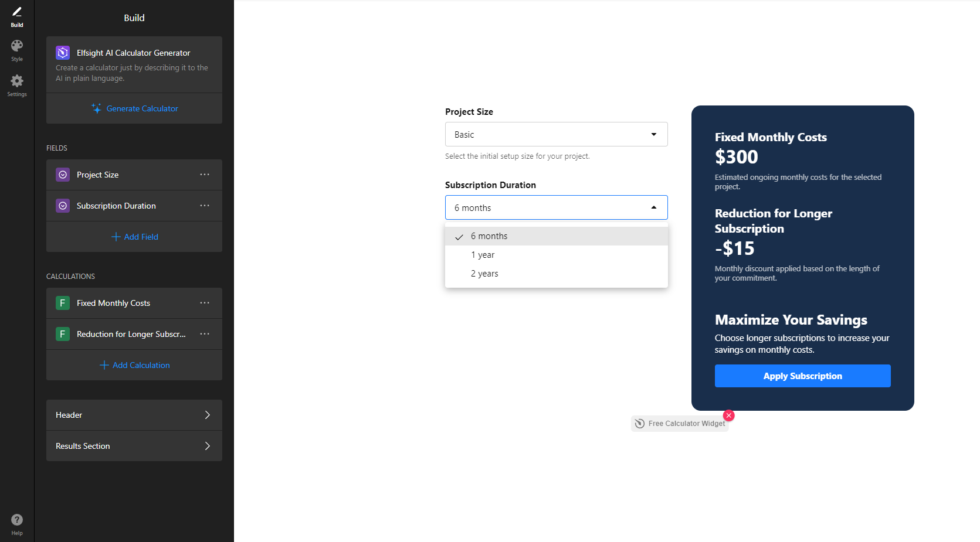980x542 pixels.
Task: Click the Elfsight AI Calculator Generator icon
Action: (63, 53)
